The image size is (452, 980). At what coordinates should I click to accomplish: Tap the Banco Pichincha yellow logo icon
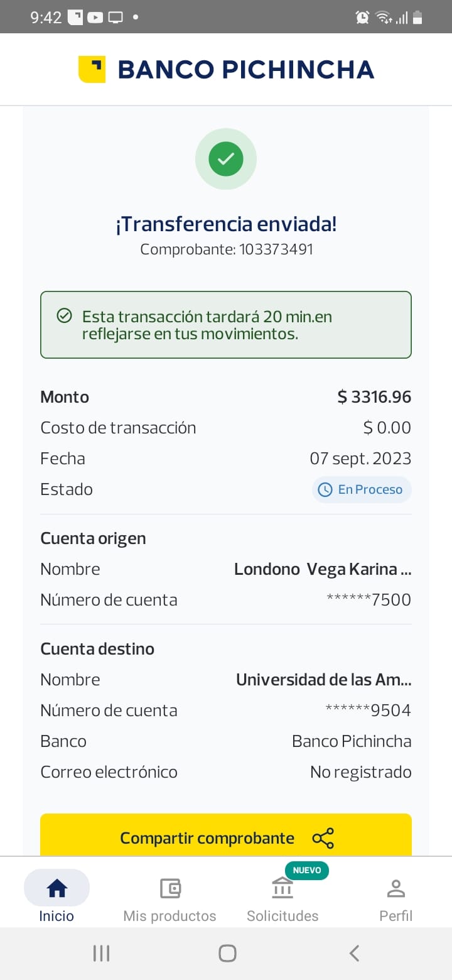pyautogui.click(x=92, y=69)
